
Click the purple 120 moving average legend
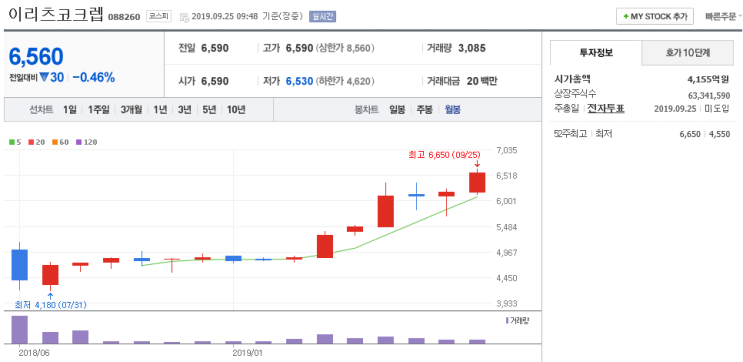click(86, 142)
